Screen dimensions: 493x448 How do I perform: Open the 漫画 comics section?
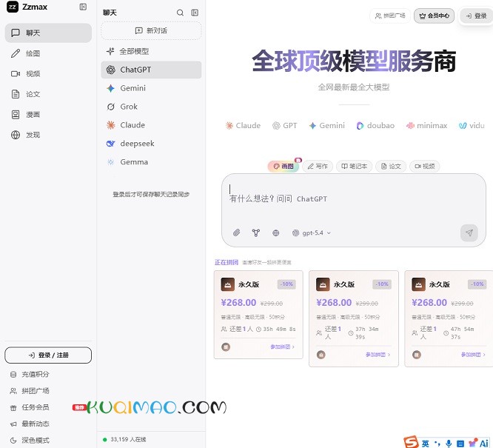[48, 115]
